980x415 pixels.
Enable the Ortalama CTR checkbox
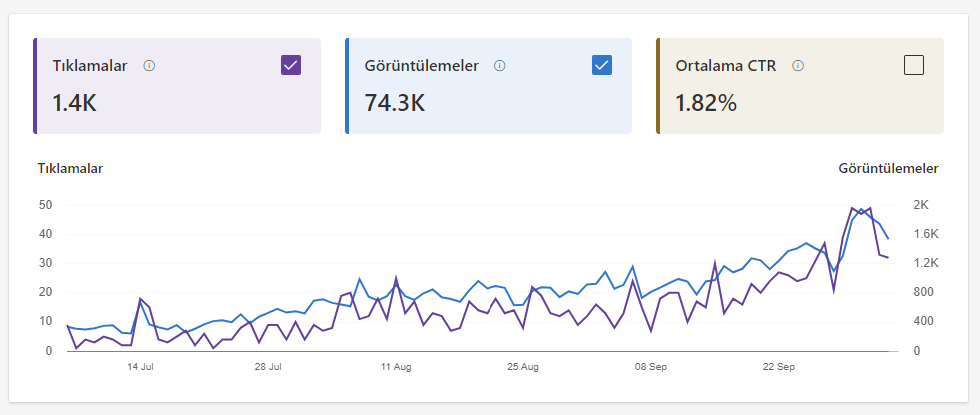(x=914, y=65)
